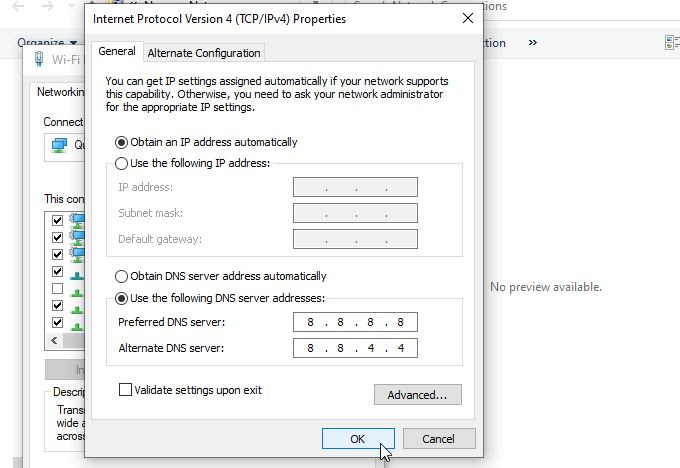Click the Preferred DNS server field
The height and width of the screenshot is (468, 680).
355,322
